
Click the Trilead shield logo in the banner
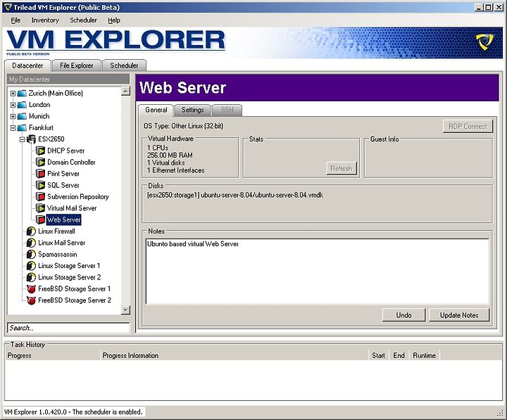(x=484, y=42)
